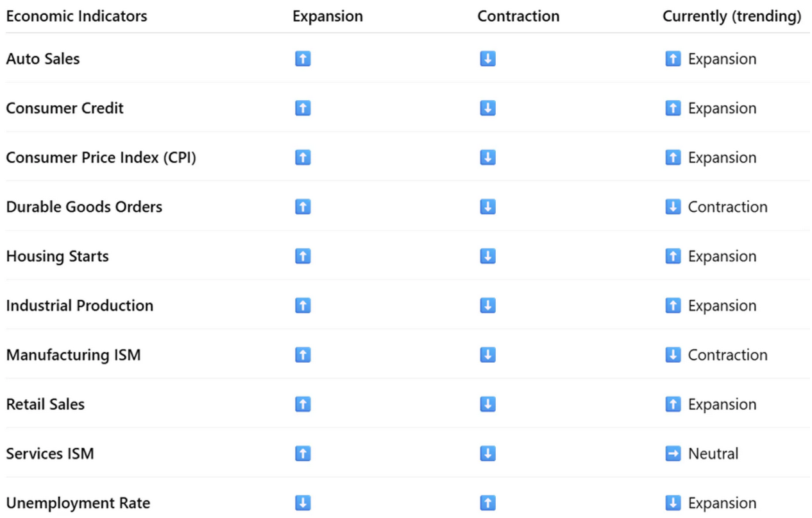Click the Consumer Price Index (CPI) label
The height and width of the screenshot is (518, 812).
101,157
